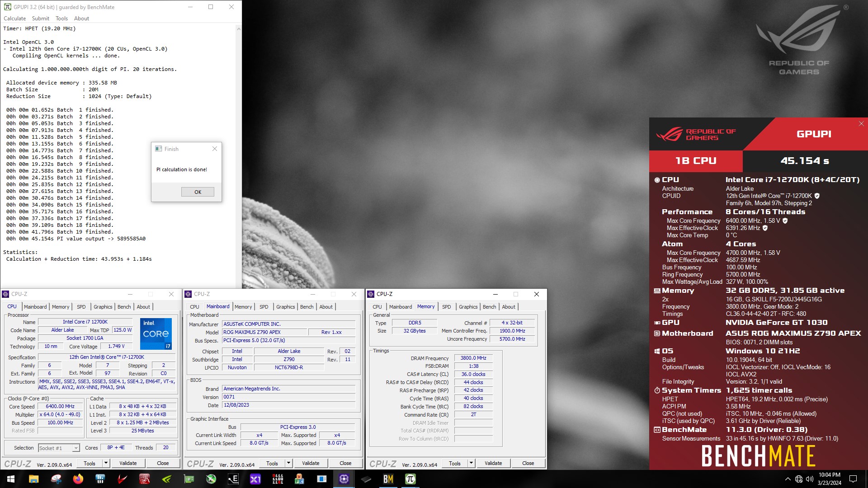Click the OS Windows logo in BenchMate panel
The height and width of the screenshot is (488, 868).
click(657, 351)
